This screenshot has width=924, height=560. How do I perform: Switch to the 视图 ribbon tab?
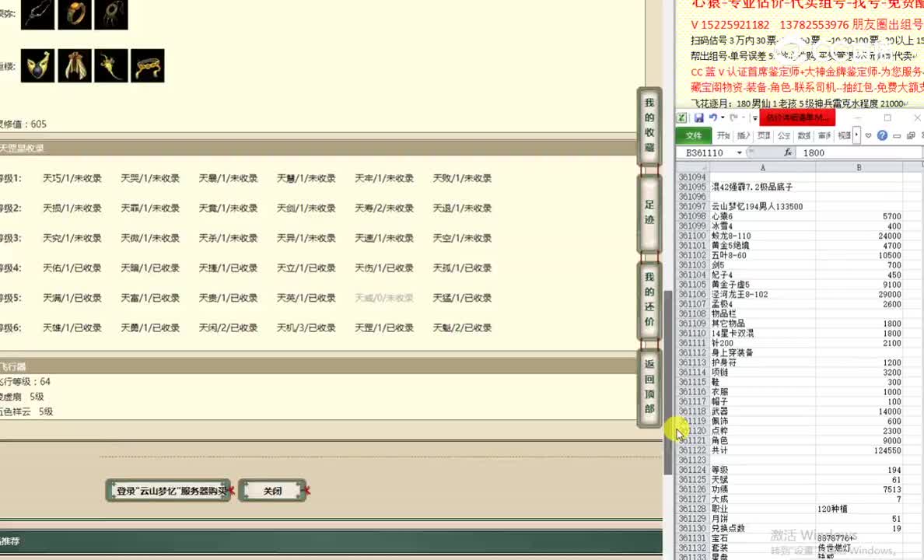[x=845, y=135]
